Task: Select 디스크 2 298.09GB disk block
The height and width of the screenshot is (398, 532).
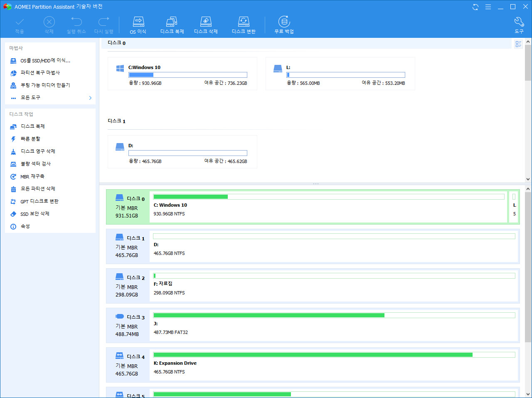Action: [128, 286]
